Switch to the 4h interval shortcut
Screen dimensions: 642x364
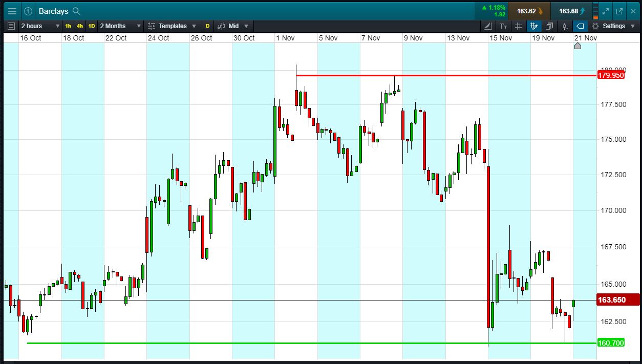pyautogui.click(x=80, y=26)
